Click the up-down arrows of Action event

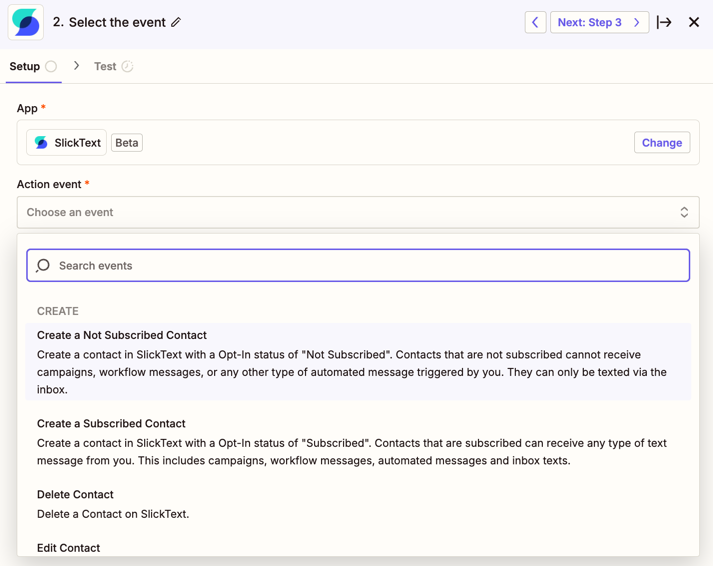(x=684, y=212)
